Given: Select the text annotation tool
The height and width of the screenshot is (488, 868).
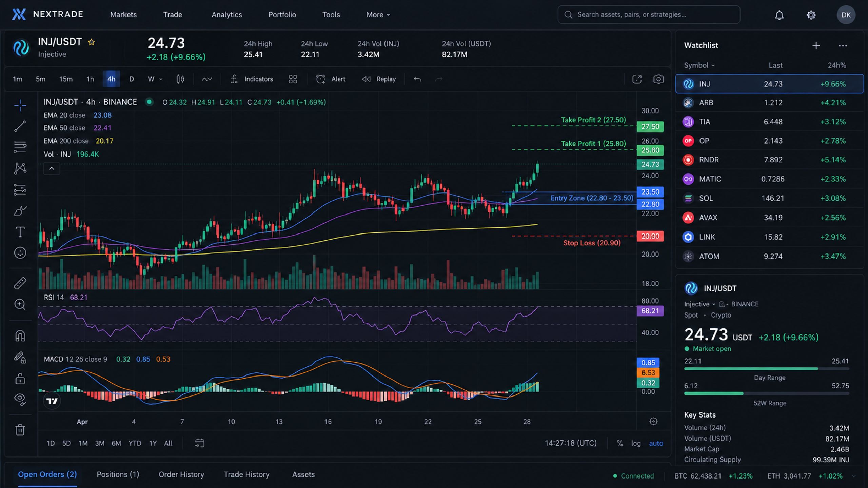Looking at the screenshot, I should coord(20,232).
